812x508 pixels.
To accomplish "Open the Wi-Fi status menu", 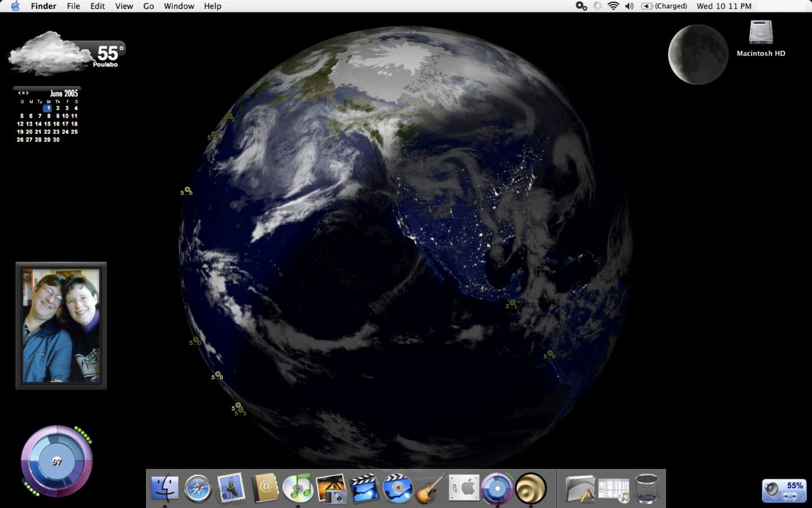I will (x=614, y=6).
